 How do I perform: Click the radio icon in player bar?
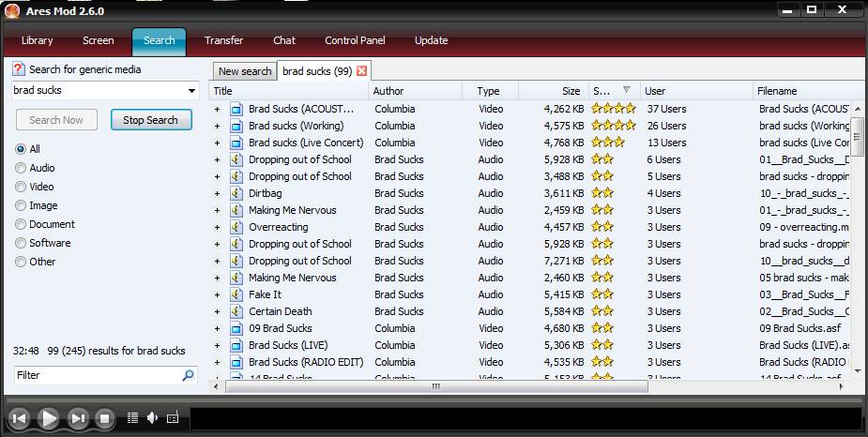point(173,418)
